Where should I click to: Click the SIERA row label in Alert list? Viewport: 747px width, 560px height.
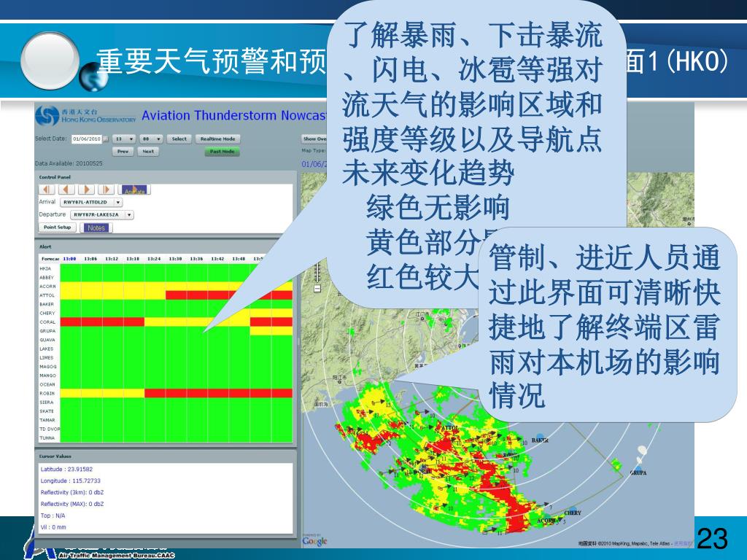(47, 402)
